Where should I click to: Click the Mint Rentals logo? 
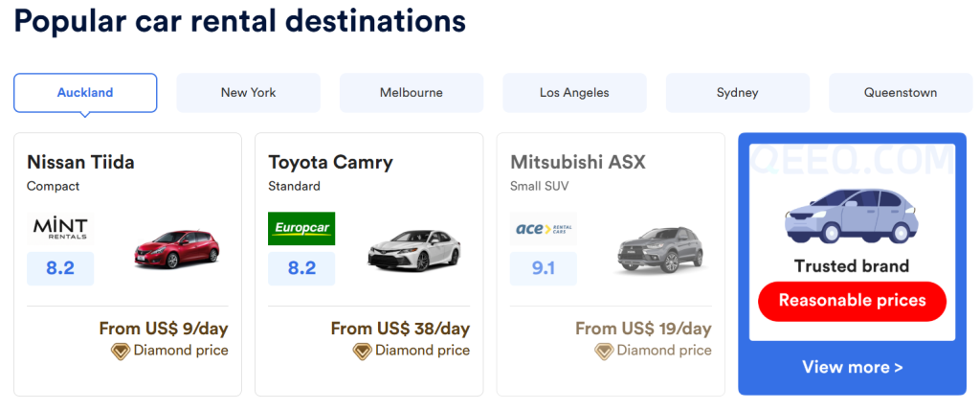(x=60, y=229)
